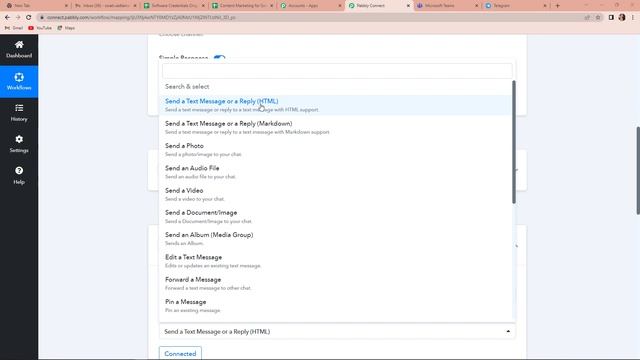Open the Chrome profile avatar
640x360 pixels.
coord(622,18)
